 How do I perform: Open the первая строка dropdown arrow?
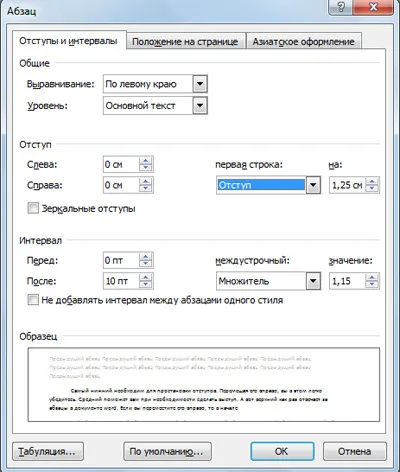(313, 185)
